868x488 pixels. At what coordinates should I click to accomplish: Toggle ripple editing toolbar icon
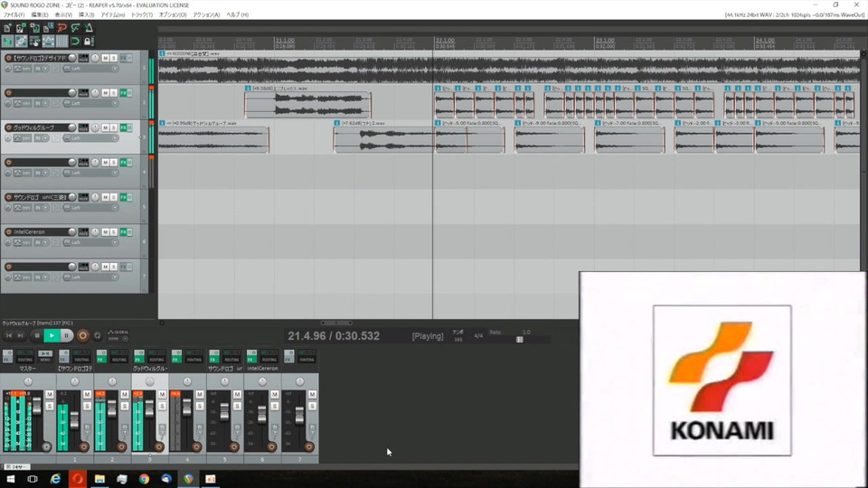pos(34,42)
